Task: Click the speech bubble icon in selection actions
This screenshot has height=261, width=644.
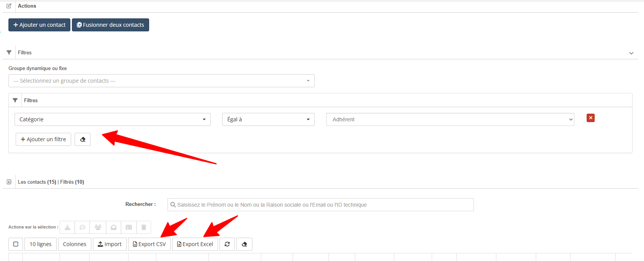Action: 82,227
